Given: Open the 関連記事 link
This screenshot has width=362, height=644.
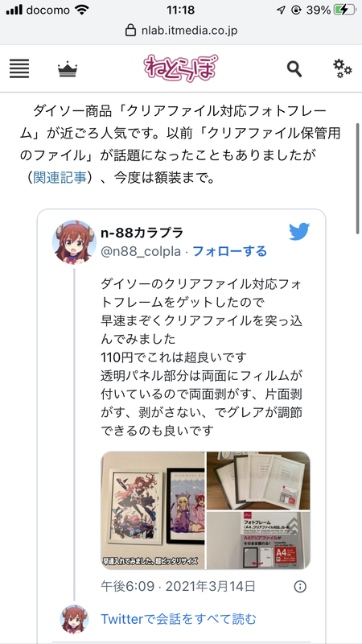Looking at the screenshot, I should [60, 178].
